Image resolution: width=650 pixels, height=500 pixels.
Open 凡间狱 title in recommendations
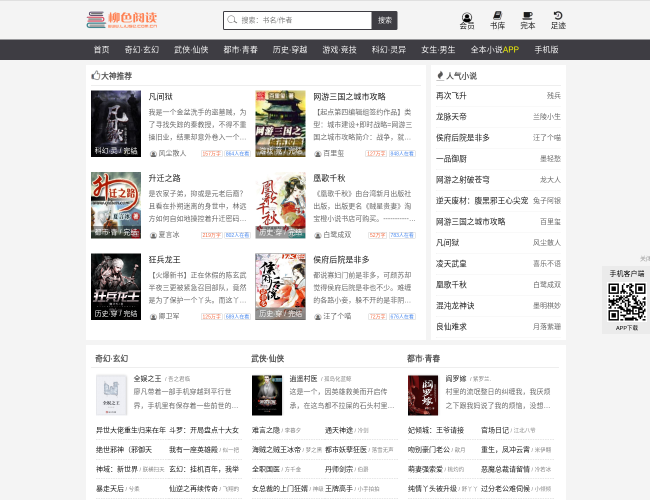click(160, 97)
